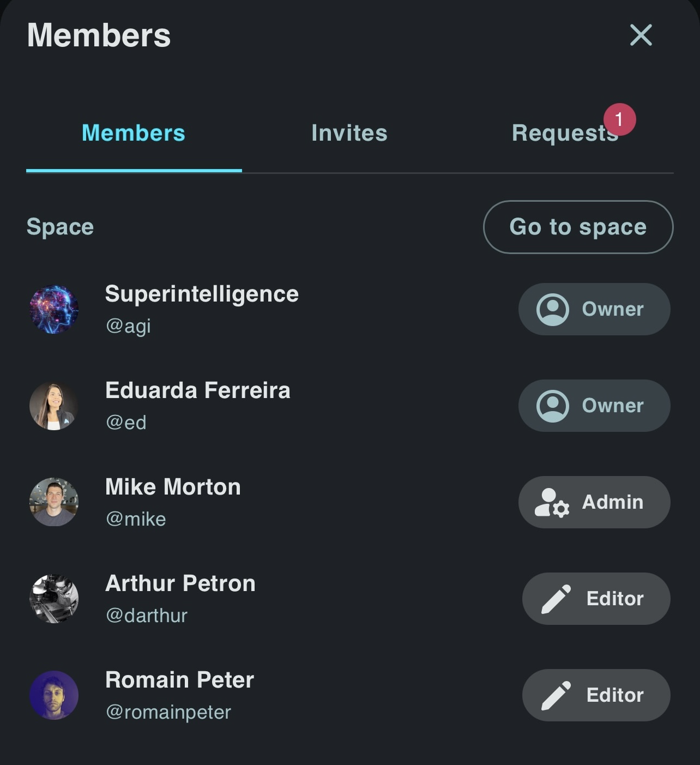
Task: Open Mike Morton's avatar
Action: pyautogui.click(x=53, y=502)
